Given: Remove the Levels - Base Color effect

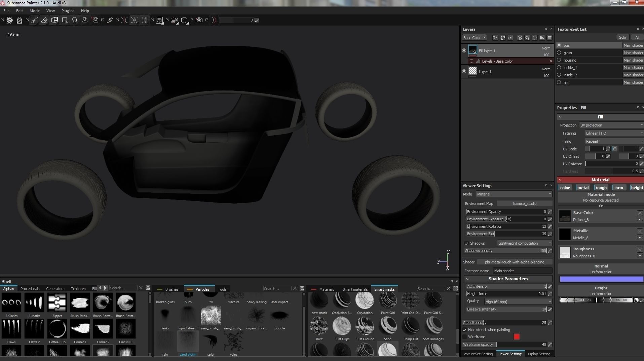Looking at the screenshot, I should (x=551, y=61).
